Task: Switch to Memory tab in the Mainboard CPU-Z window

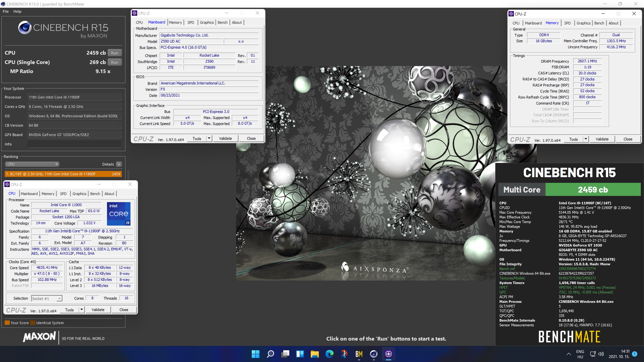Action: pos(175,22)
